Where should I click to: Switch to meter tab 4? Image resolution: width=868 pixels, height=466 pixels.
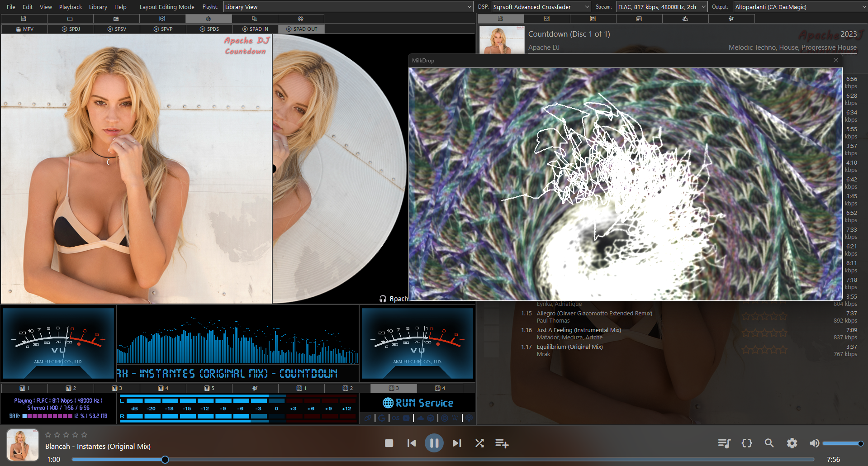click(x=163, y=388)
